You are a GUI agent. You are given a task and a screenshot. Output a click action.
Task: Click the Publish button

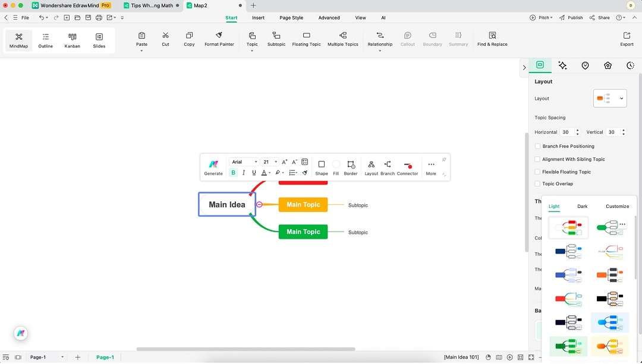[571, 18]
